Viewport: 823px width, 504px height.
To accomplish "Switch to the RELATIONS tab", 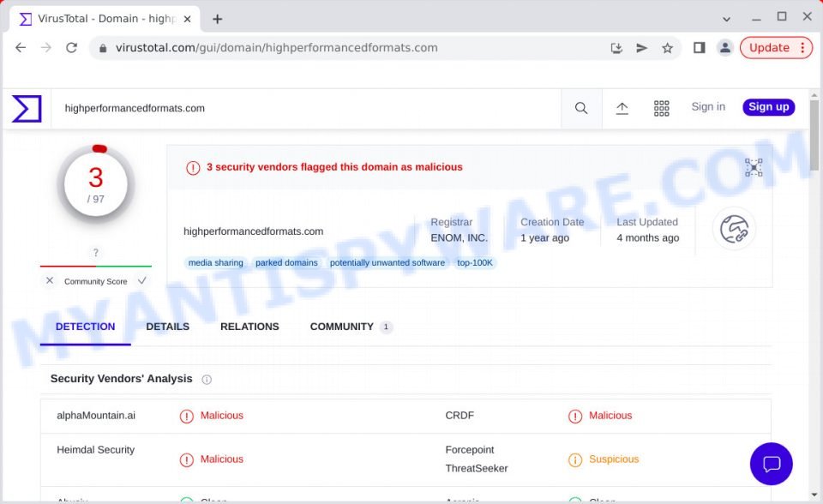I will pos(249,327).
